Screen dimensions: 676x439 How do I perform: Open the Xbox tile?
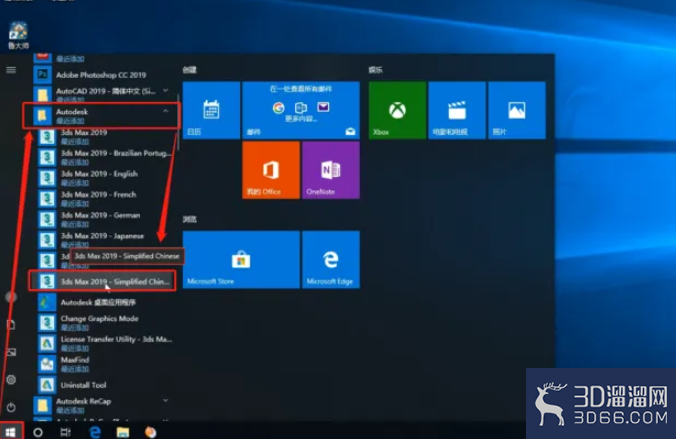coord(397,110)
